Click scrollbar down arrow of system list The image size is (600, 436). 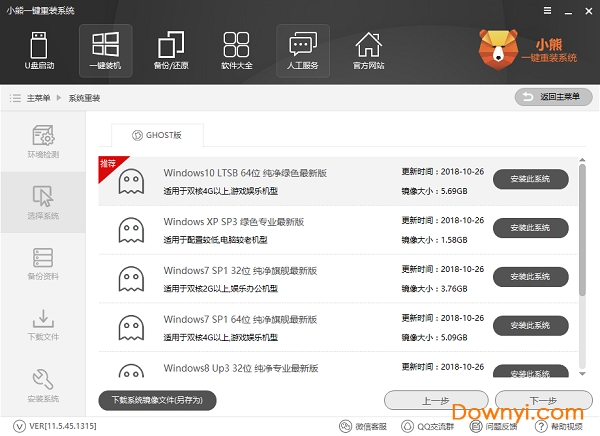[582, 374]
